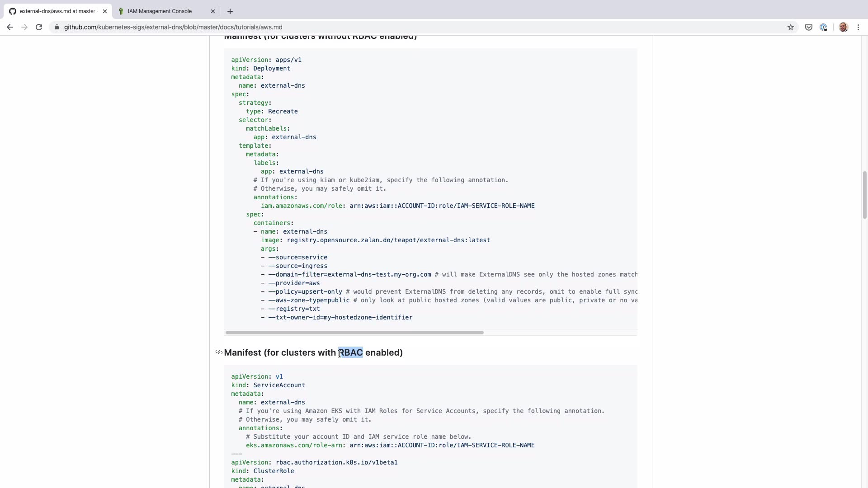The image size is (868, 488).
Task: Click the code block's horizontal scrollbar
Action: pyautogui.click(x=354, y=333)
